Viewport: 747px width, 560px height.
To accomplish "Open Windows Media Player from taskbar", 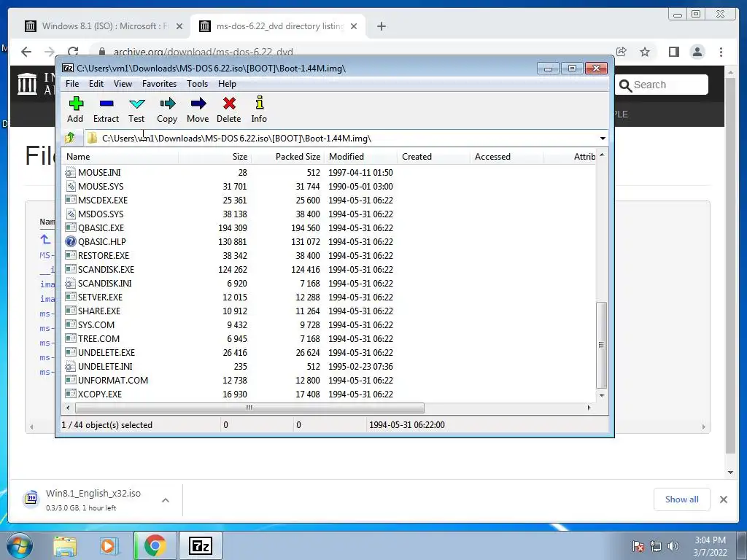I will (109, 545).
